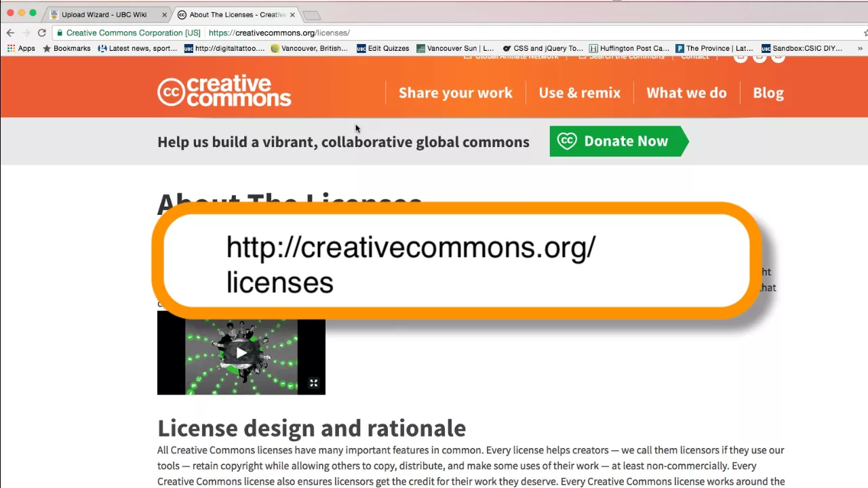This screenshot has width=868, height=488.
Task: Click the License design and rationale heading
Action: (x=312, y=428)
